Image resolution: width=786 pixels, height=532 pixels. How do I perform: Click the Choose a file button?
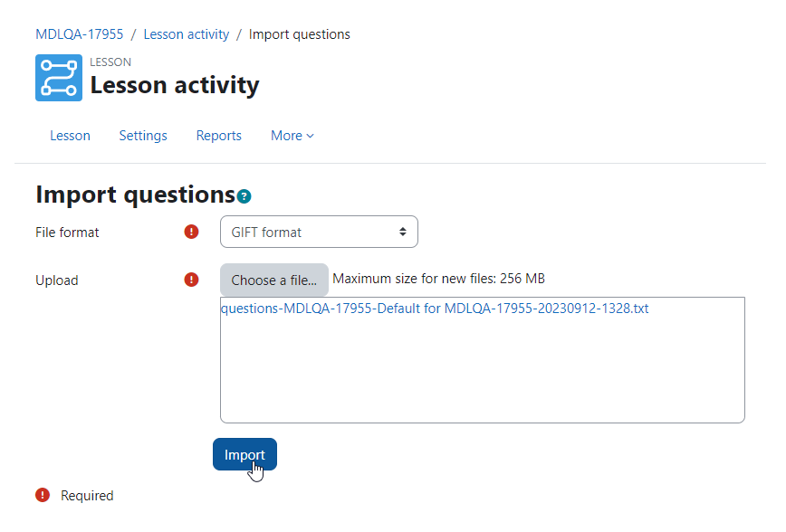click(274, 280)
